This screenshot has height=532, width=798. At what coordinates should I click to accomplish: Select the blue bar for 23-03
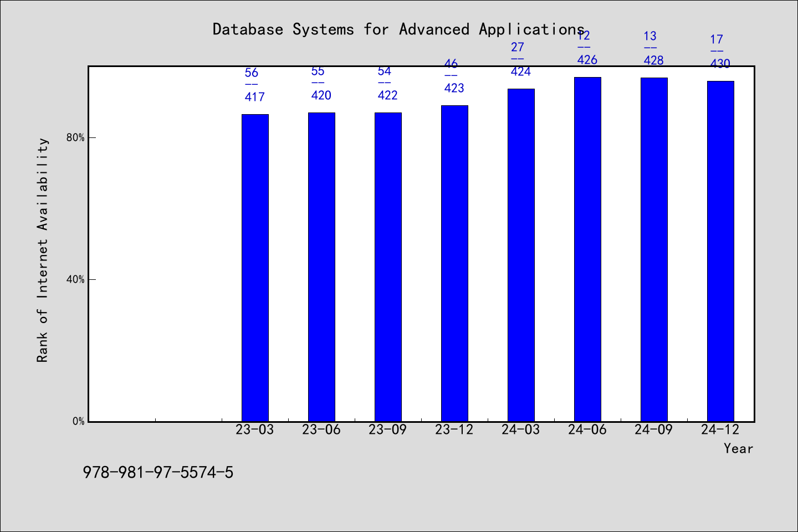(255, 268)
